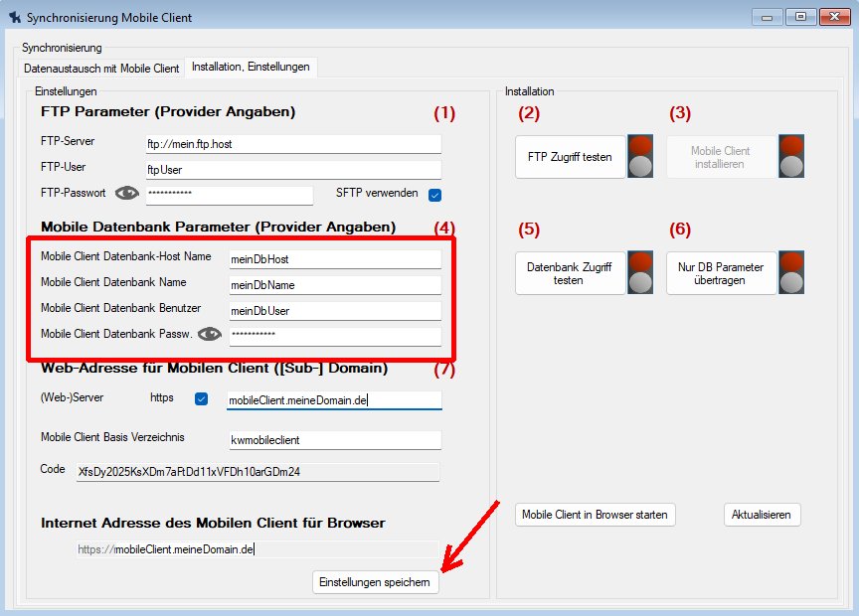The height and width of the screenshot is (616, 859).
Task: Show the Datenbank Passw. via eye icon
Action: tap(209, 335)
